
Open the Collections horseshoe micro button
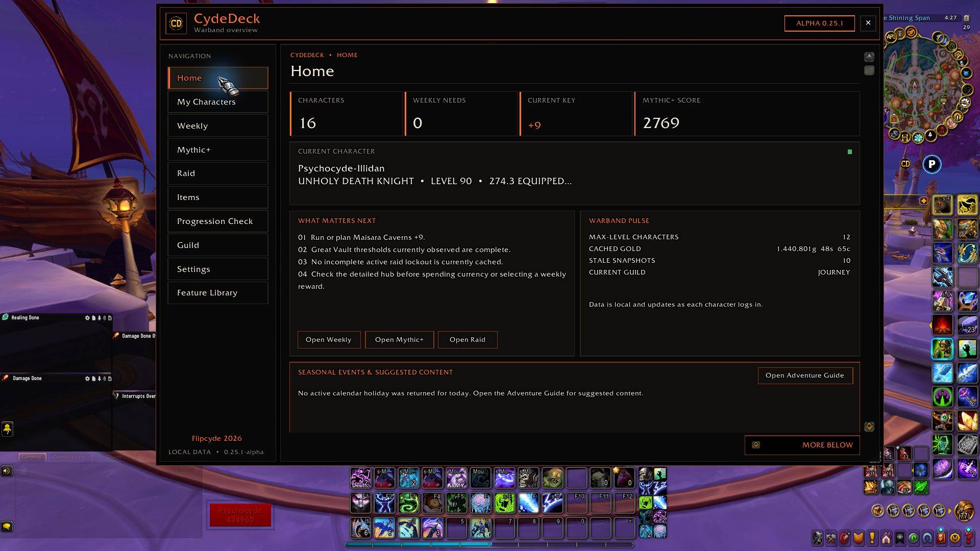coord(927,538)
